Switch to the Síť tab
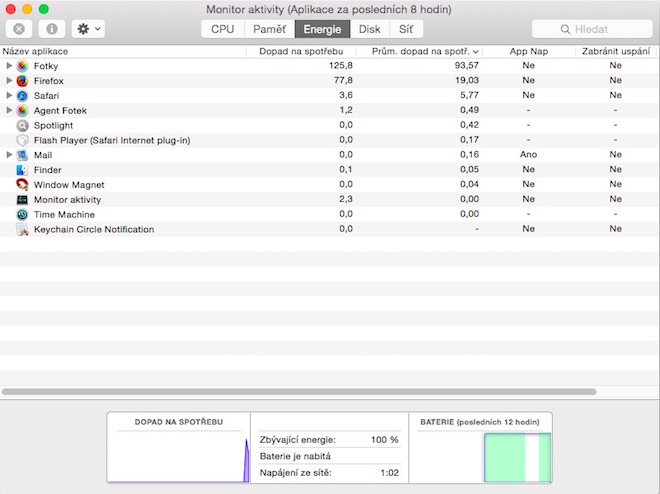660x494 pixels. [x=405, y=29]
